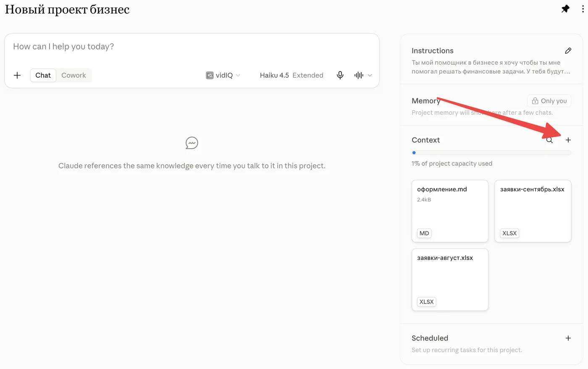Image resolution: width=588 pixels, height=369 pixels.
Task: Add a scheduled task with the plus icon
Action: [568, 338]
